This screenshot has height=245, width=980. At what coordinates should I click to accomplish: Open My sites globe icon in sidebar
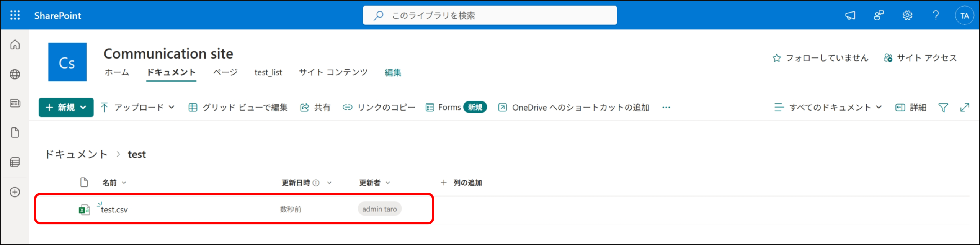[x=15, y=74]
